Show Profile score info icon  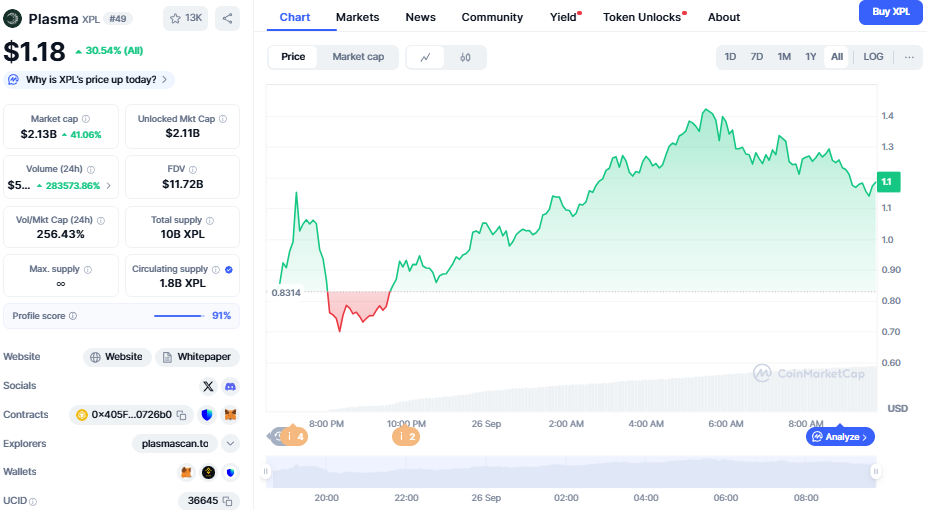[73, 316]
